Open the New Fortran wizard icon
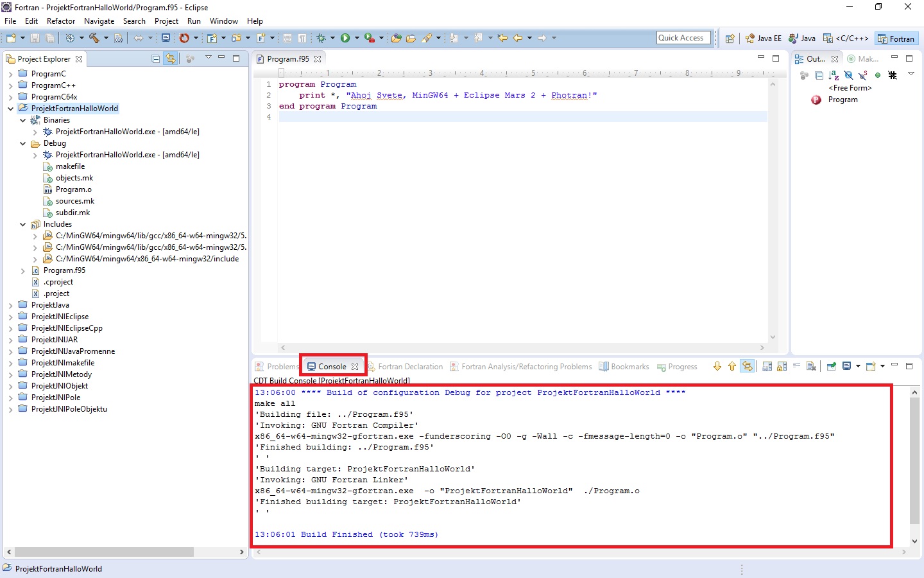This screenshot has height=578, width=924. (x=213, y=37)
